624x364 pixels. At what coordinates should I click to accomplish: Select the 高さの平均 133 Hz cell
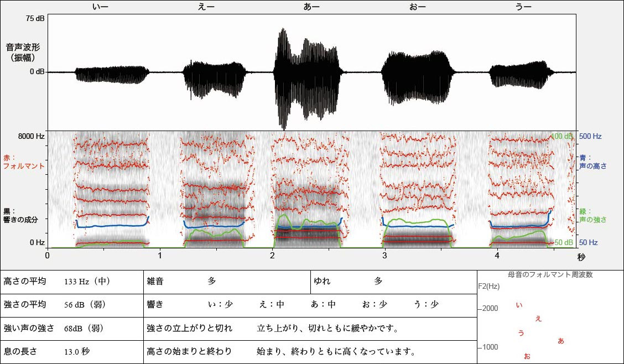coord(72,282)
